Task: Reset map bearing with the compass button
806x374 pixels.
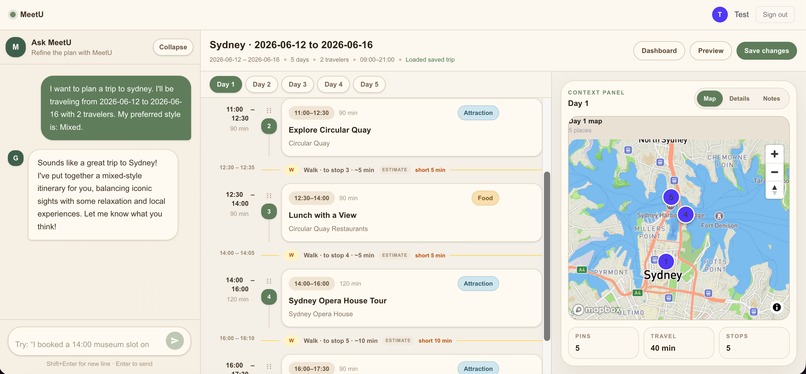Action: coord(774,190)
